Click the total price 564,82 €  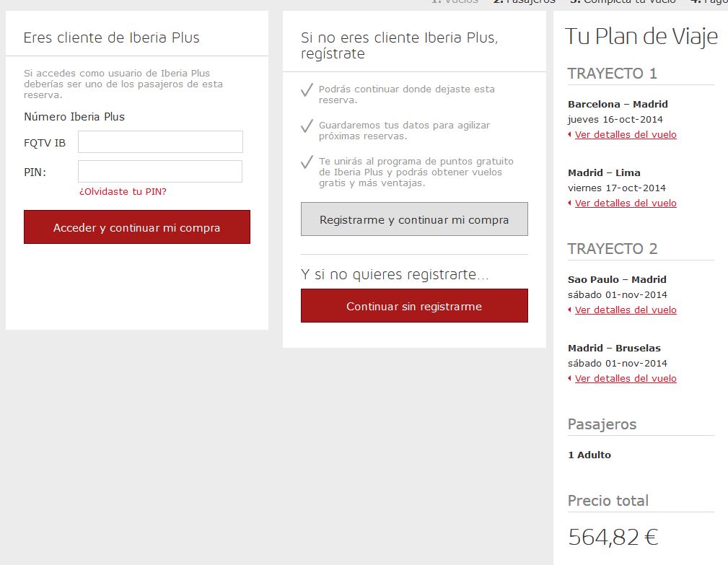(613, 537)
